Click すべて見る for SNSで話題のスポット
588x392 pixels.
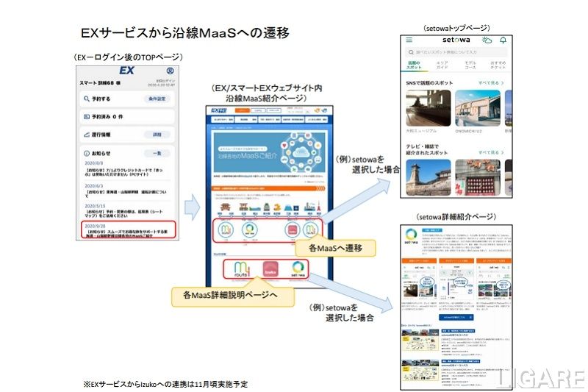coord(491,83)
